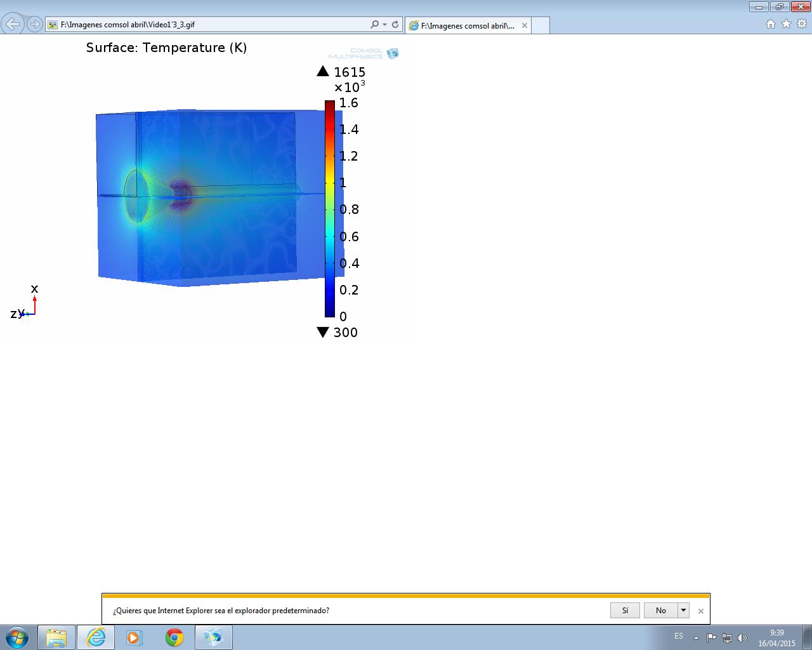This screenshot has height=650, width=812.
Task: Click No on default browser prompt
Action: pyautogui.click(x=660, y=611)
